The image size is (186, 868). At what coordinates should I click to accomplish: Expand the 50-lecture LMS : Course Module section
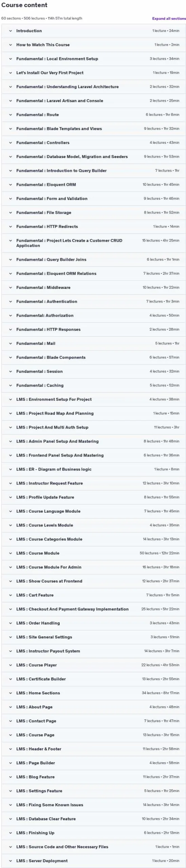tap(94, 553)
